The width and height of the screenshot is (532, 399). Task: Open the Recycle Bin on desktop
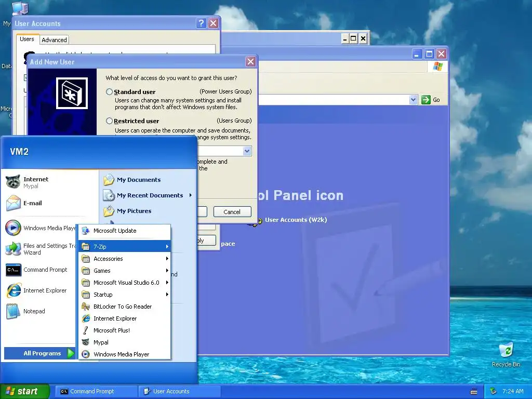click(506, 355)
